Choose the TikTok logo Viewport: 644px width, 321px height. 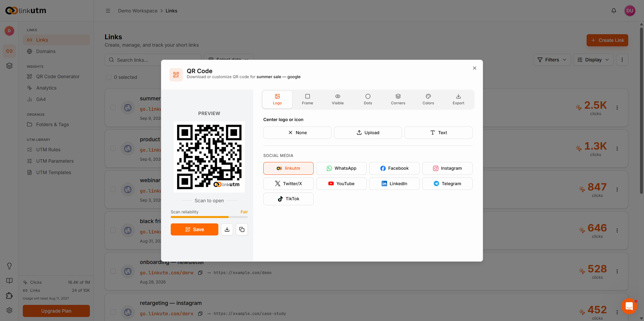tap(288, 199)
